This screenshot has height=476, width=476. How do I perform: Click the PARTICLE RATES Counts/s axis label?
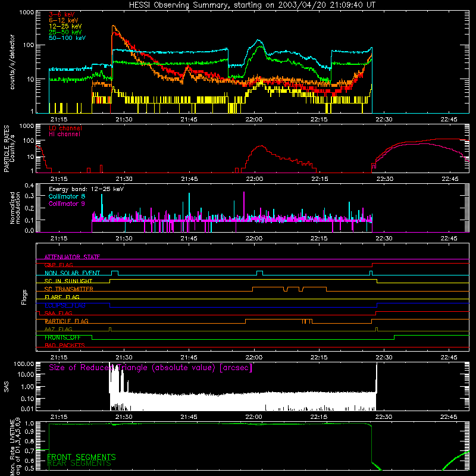coord(9,149)
